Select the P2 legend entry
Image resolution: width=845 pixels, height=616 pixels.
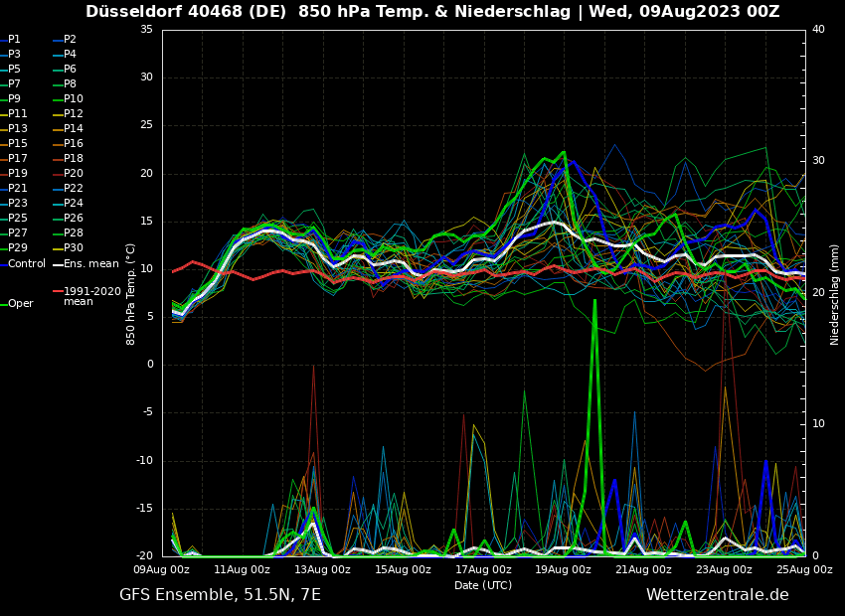70,40
